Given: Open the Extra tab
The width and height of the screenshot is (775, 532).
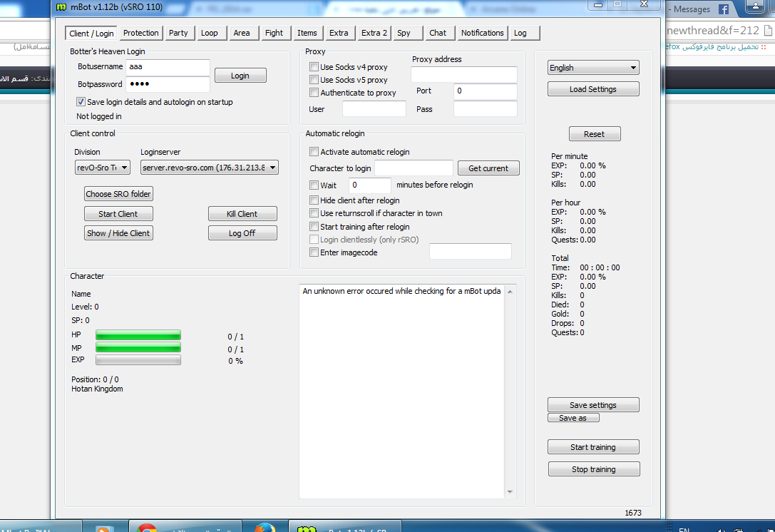Looking at the screenshot, I should click(x=339, y=33).
